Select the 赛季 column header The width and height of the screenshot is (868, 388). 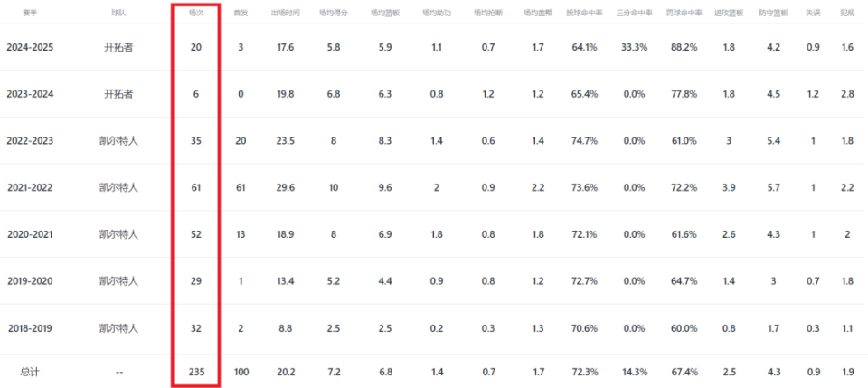30,12
